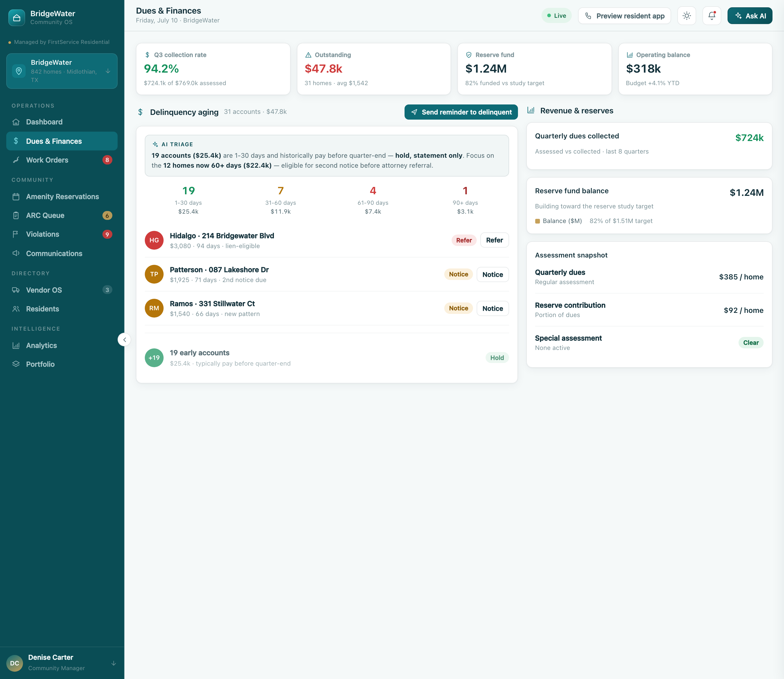Click the 1-30 days aging bucket showing 19

(x=188, y=200)
